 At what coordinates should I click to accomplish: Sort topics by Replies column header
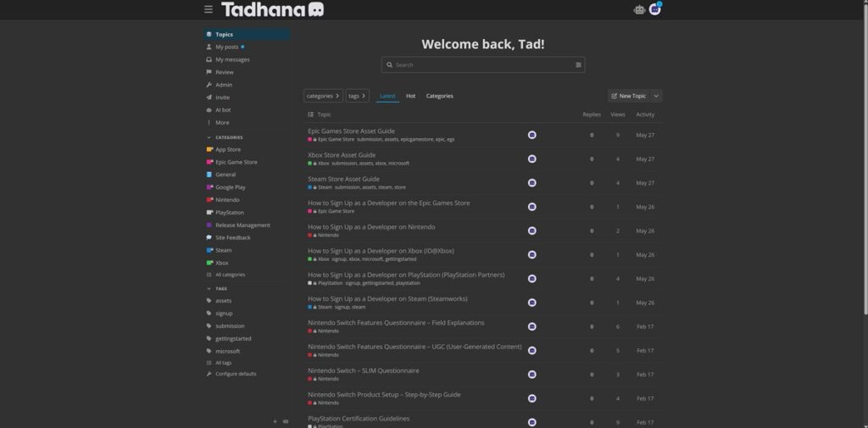coord(592,114)
